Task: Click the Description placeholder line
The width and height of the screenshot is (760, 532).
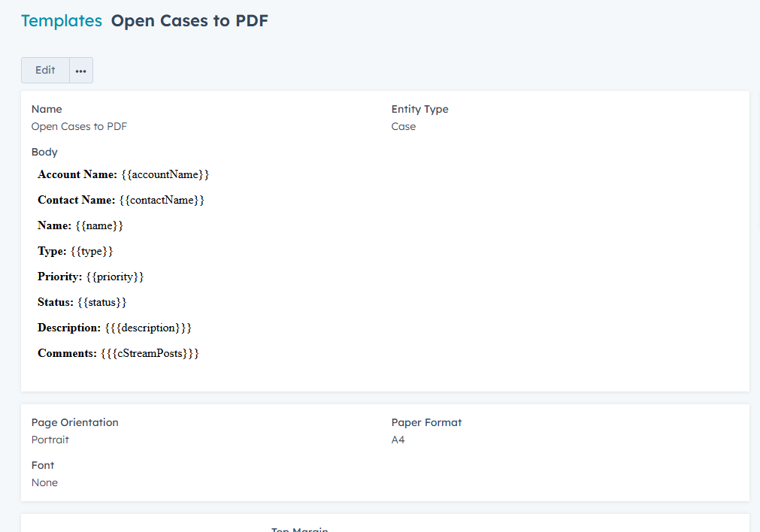Action: 115,328
